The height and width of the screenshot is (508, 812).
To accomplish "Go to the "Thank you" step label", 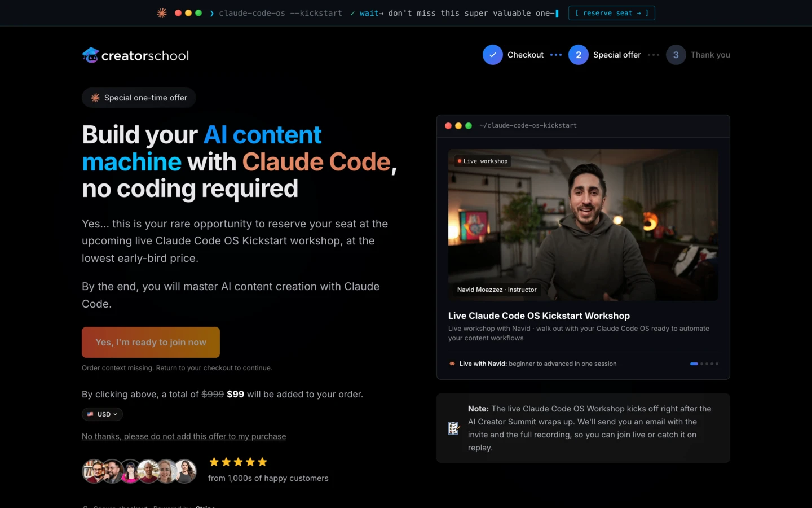I will tap(710, 55).
